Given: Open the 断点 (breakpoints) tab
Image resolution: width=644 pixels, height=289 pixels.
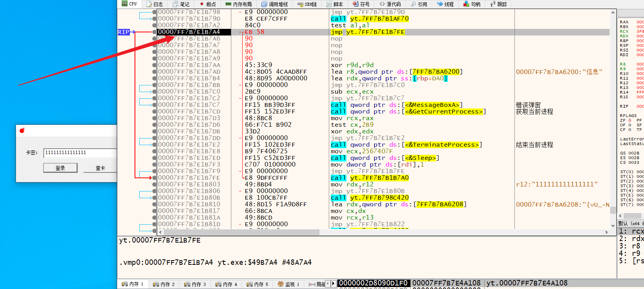Looking at the screenshot, I should (208, 4).
